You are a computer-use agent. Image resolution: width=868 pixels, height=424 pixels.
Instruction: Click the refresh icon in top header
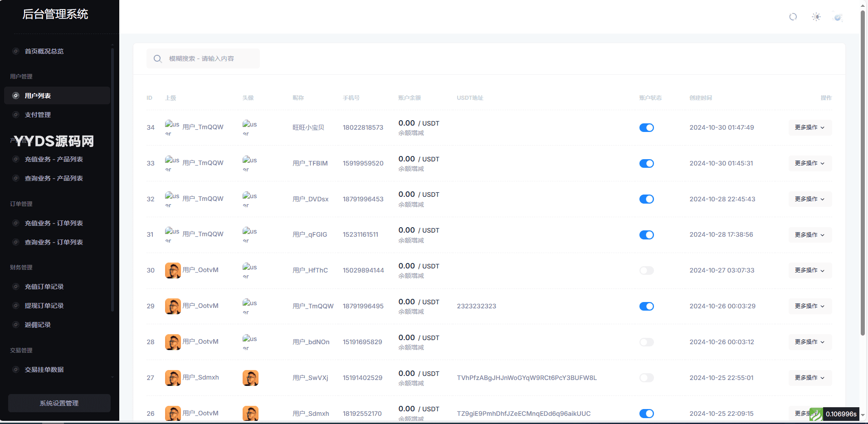tap(793, 17)
